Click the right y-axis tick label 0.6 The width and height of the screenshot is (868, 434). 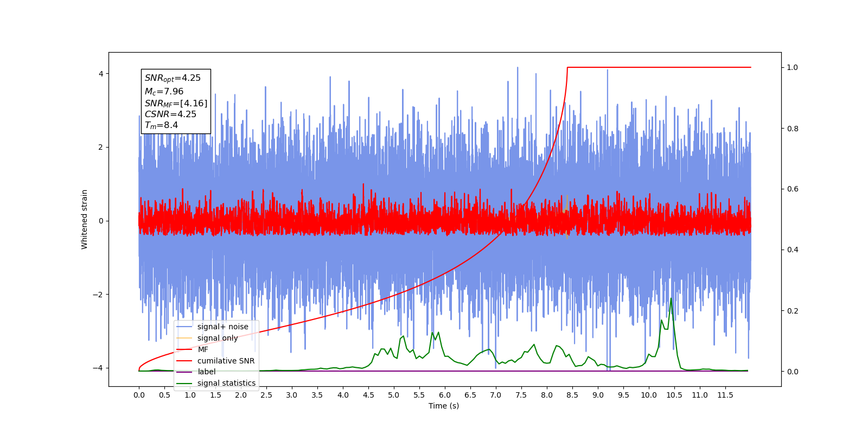793,189
